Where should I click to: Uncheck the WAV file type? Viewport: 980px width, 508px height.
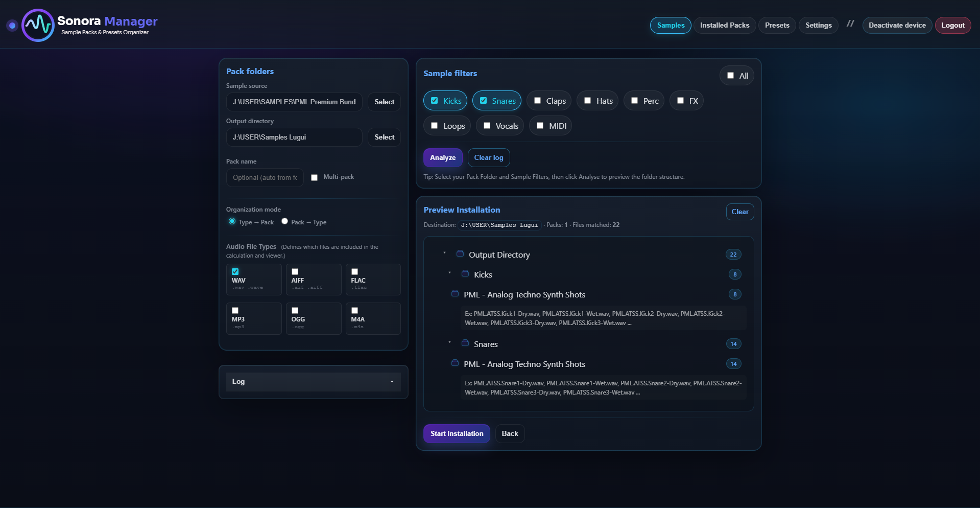coord(235,271)
